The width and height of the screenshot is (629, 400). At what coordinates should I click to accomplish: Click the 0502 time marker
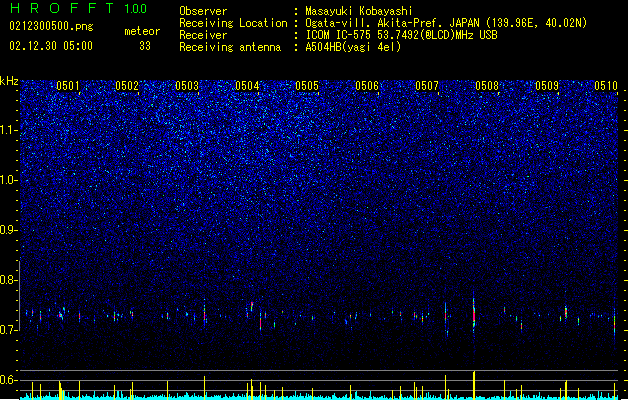tap(127, 86)
